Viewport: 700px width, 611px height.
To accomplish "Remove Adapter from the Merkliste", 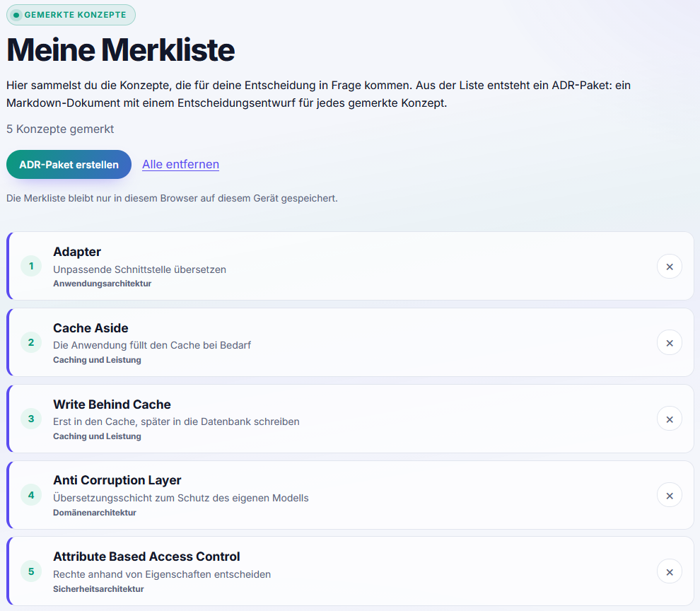I will point(669,267).
